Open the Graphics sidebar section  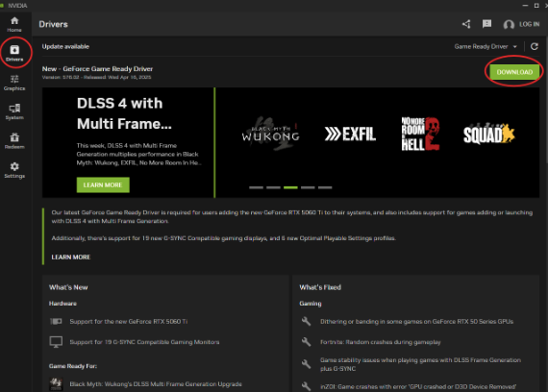(x=14, y=83)
